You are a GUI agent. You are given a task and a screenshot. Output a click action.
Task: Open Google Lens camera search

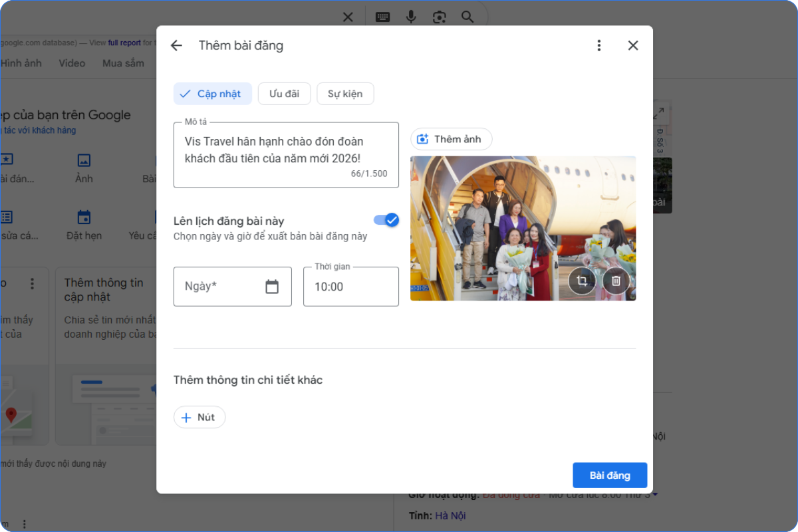point(439,17)
